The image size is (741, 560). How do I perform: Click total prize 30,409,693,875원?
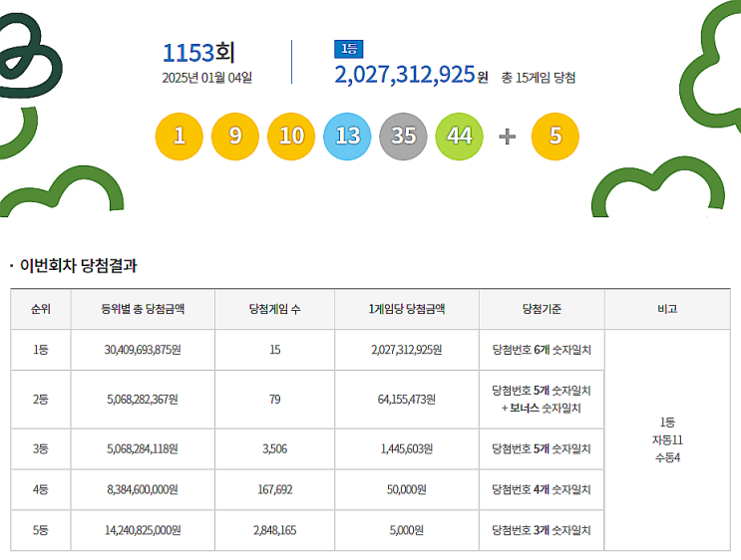tap(143, 350)
